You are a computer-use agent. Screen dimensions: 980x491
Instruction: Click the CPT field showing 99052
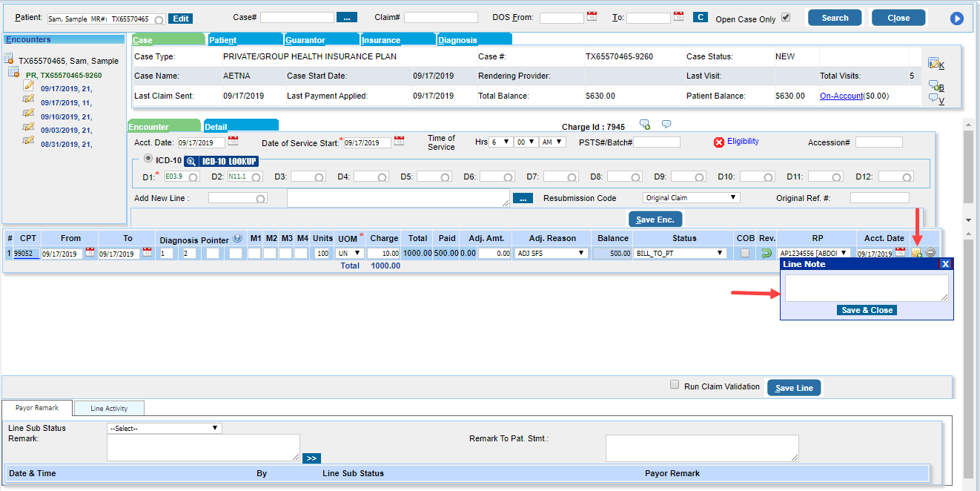point(27,253)
